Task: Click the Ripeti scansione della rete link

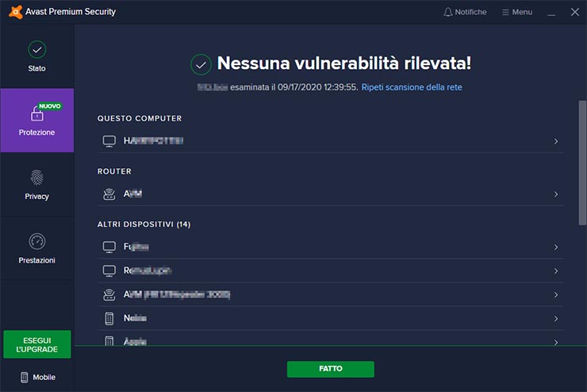Action: [x=412, y=86]
